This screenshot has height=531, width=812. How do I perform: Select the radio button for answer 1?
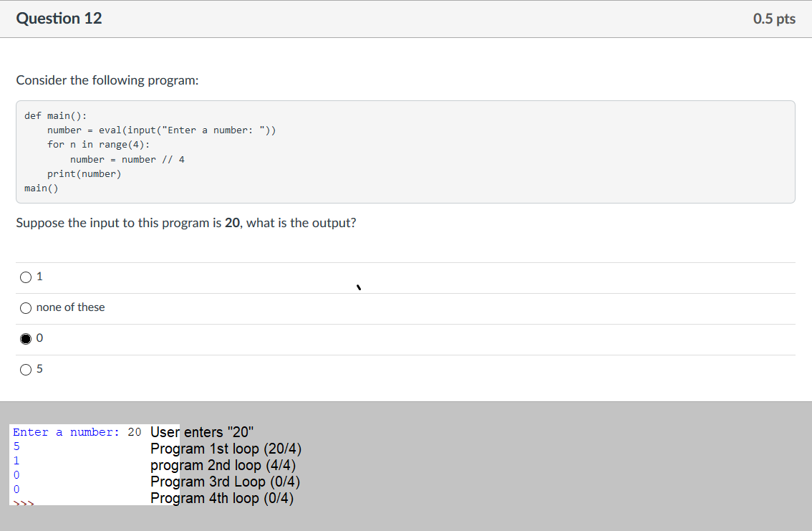click(x=26, y=277)
